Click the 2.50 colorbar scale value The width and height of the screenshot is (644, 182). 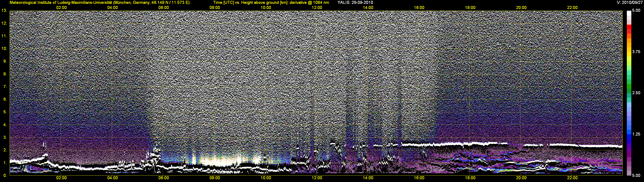tap(636, 93)
